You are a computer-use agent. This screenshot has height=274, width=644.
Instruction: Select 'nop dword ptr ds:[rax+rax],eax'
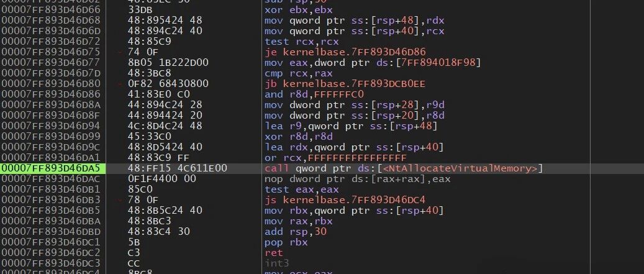[x=357, y=179]
